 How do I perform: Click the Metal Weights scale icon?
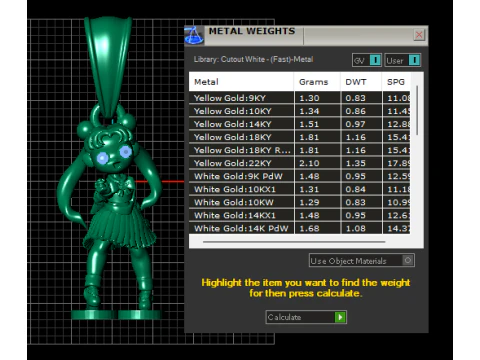point(194,35)
